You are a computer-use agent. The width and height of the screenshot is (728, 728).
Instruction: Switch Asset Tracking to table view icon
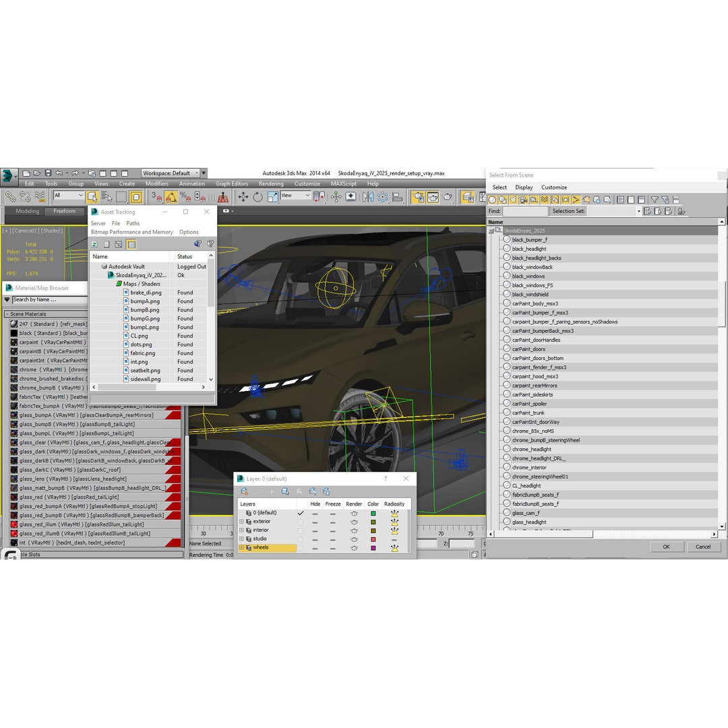click(x=131, y=244)
